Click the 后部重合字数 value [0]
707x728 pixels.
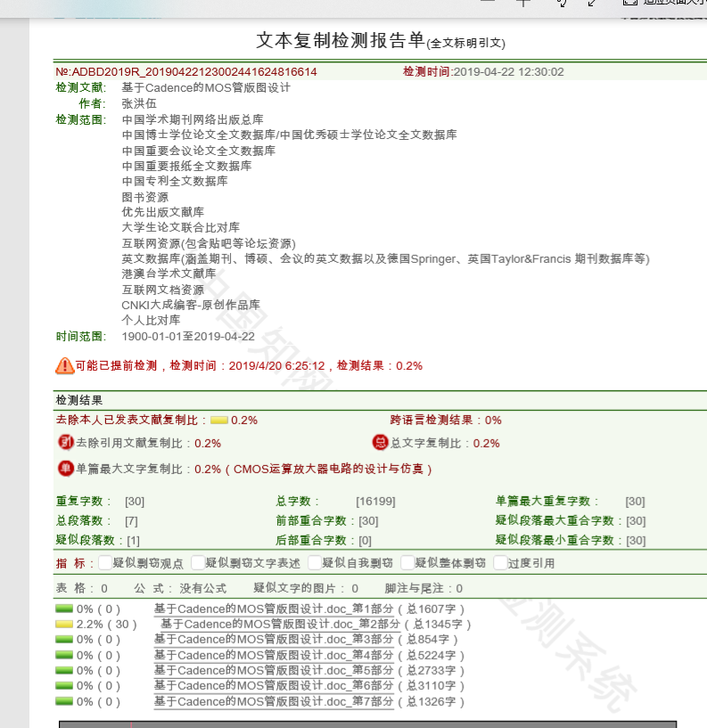[x=366, y=540]
